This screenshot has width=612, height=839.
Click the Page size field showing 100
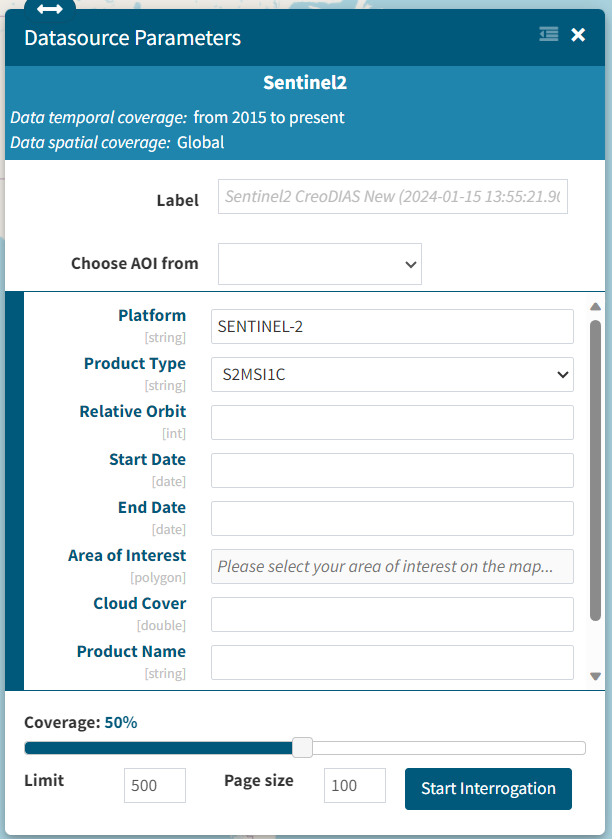355,785
